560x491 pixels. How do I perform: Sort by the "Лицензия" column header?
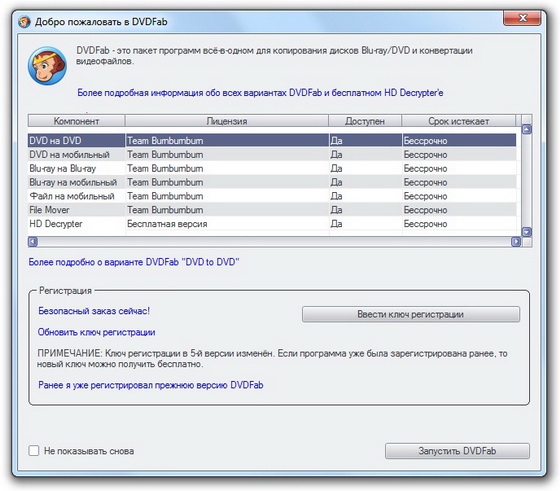pyautogui.click(x=227, y=121)
